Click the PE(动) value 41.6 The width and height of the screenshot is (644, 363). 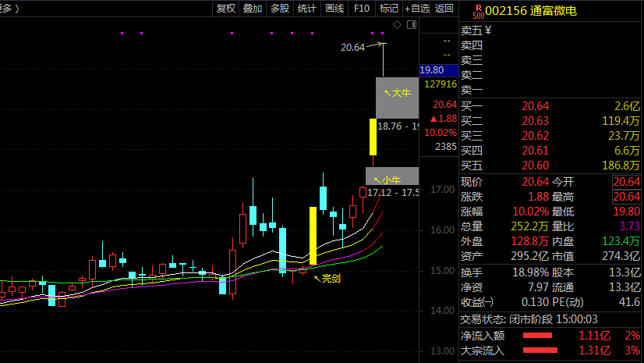(629, 302)
